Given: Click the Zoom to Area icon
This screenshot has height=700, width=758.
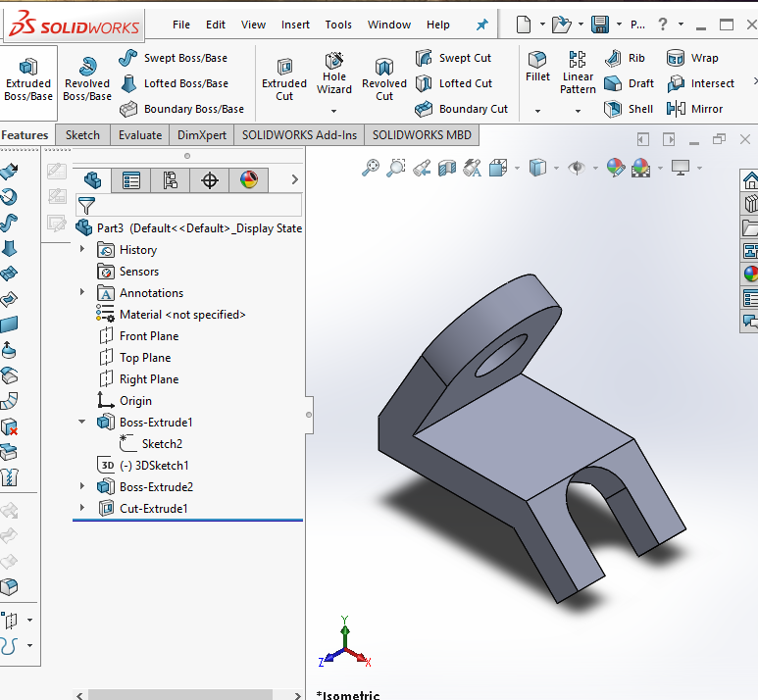Looking at the screenshot, I should (x=396, y=168).
